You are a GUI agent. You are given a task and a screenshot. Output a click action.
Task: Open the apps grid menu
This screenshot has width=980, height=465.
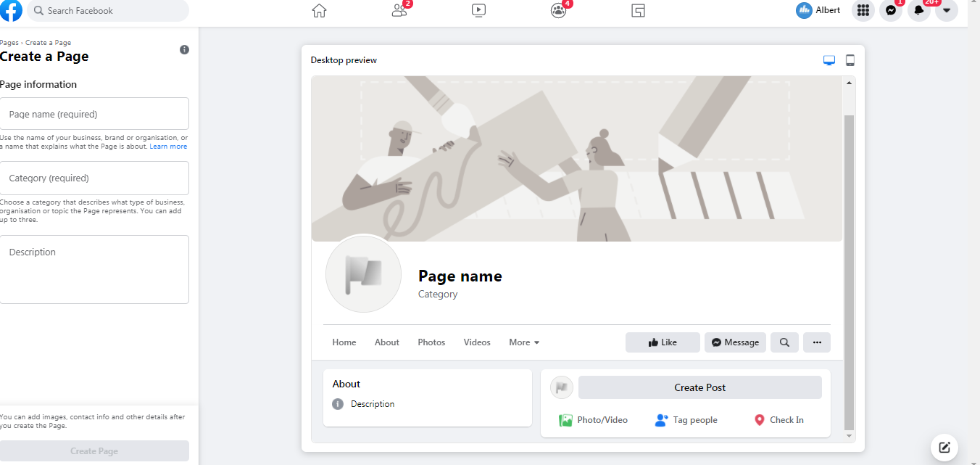[863, 11]
